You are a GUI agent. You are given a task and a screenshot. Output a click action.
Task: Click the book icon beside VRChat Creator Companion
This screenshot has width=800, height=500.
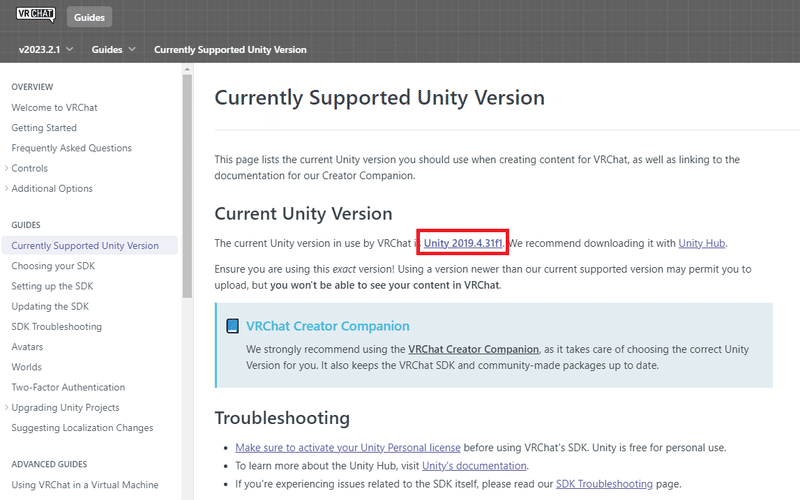(232, 326)
